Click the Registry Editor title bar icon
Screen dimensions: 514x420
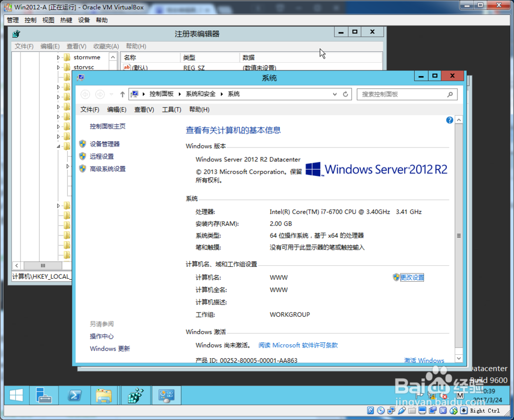[16, 33]
